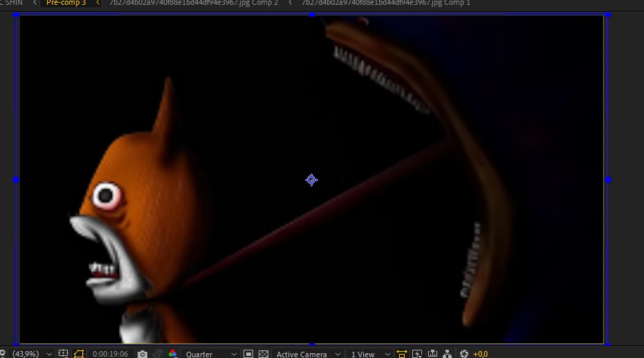Click the layer anchor point crosshair
This screenshot has width=644, height=358.
311,180
